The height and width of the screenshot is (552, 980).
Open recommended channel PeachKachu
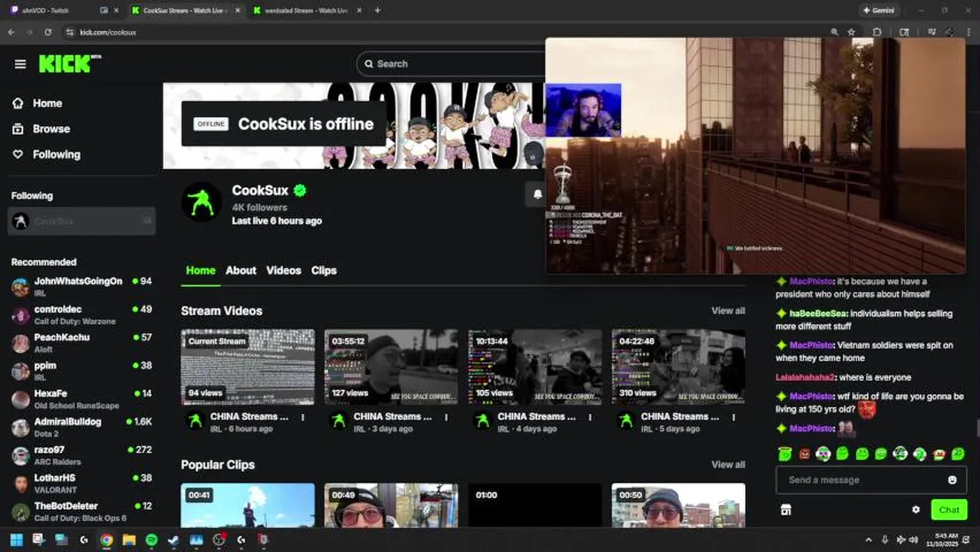point(82,343)
